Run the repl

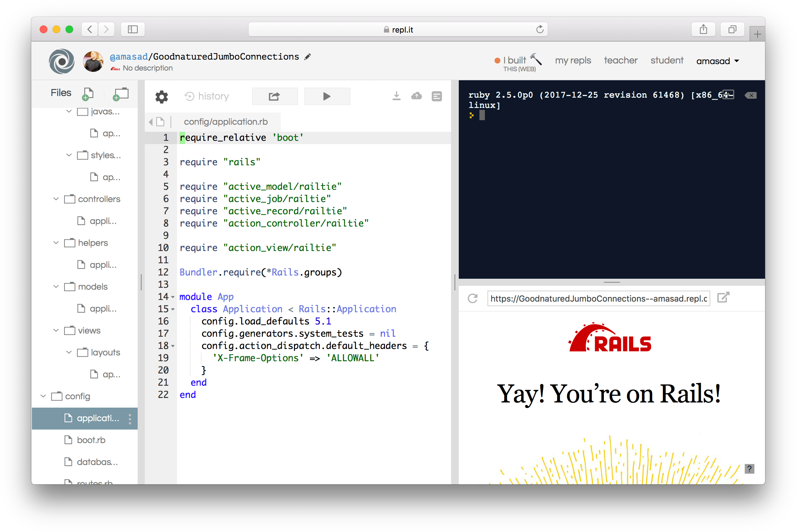(x=327, y=96)
